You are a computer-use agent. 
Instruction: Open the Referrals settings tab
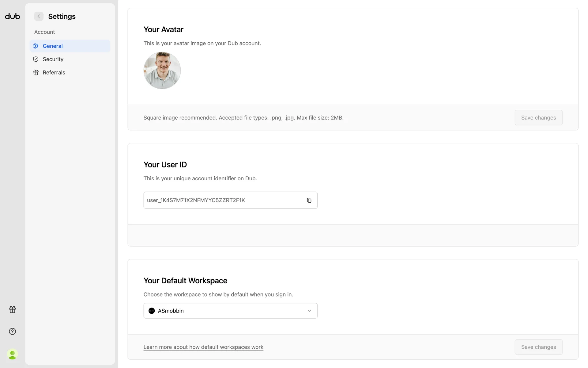click(54, 72)
